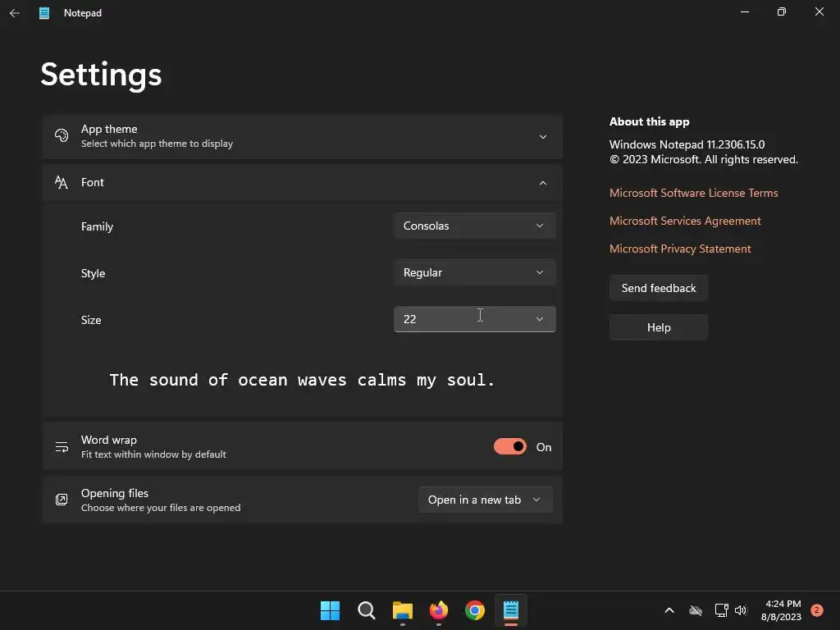Click the Settings page title
The image size is (840, 630).
(101, 75)
